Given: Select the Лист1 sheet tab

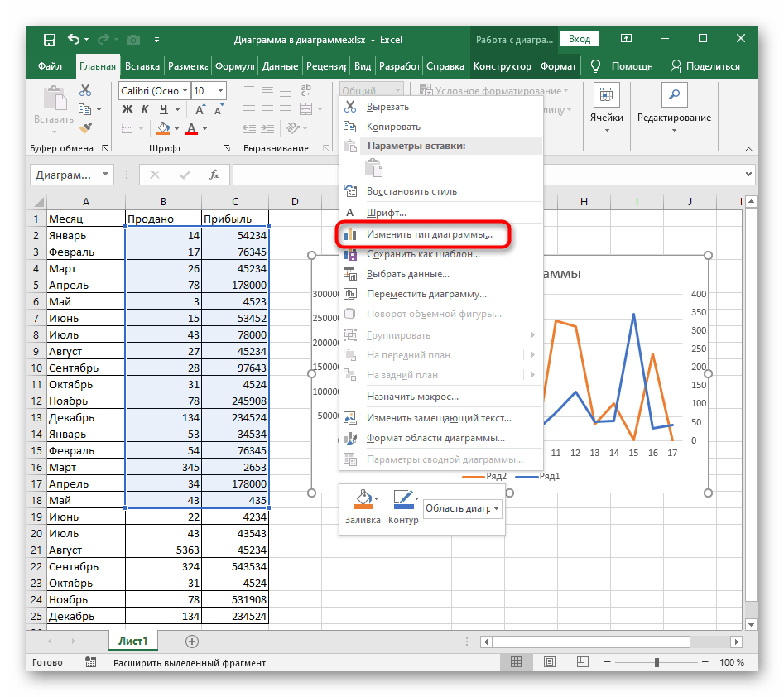Looking at the screenshot, I should point(132,641).
